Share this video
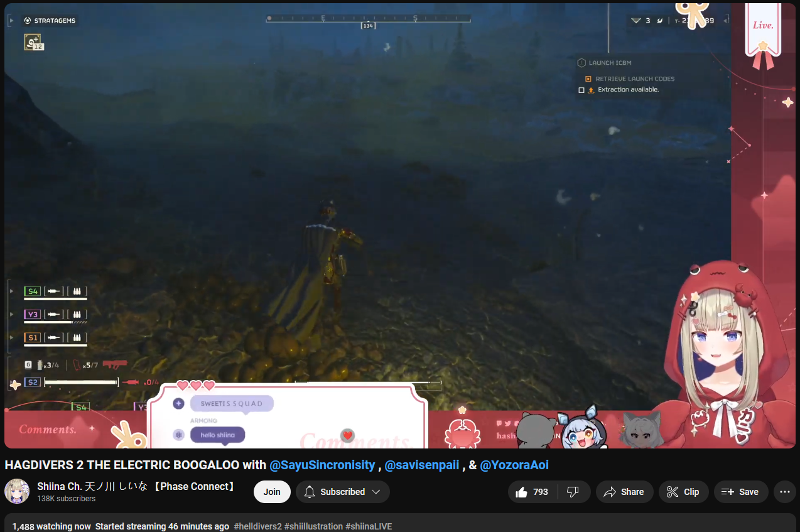The image size is (800, 532). pyautogui.click(x=624, y=492)
